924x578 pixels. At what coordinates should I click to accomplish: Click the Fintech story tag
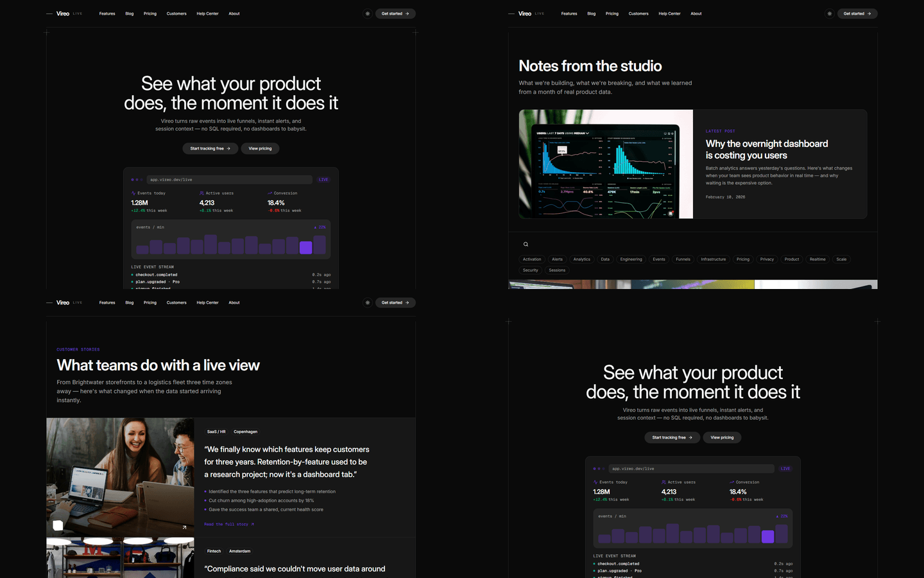click(x=214, y=551)
